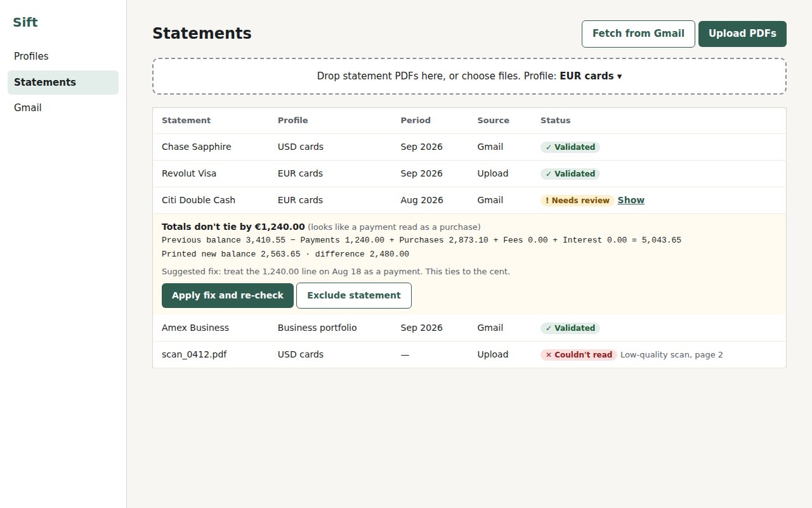Toggle Show link on Citi Double Cash
The height and width of the screenshot is (508, 812).
pos(631,200)
